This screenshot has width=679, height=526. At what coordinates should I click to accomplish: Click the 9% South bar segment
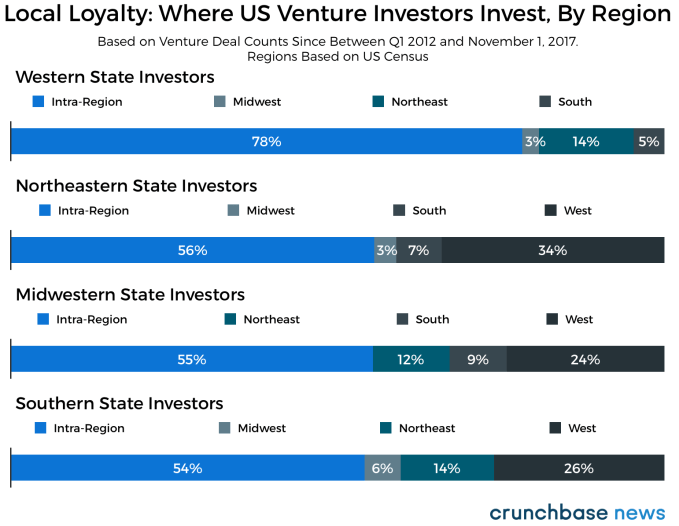click(x=478, y=359)
